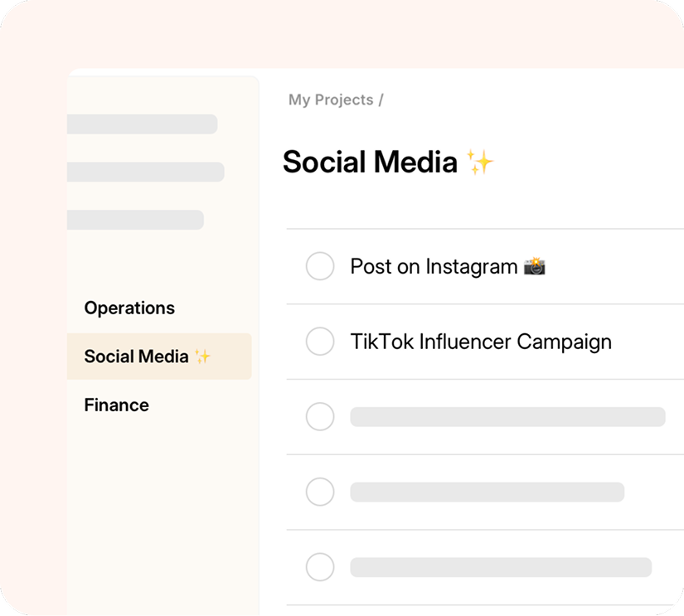
Task: Click the topmost placeholder bar in the sidebar
Action: click(141, 124)
